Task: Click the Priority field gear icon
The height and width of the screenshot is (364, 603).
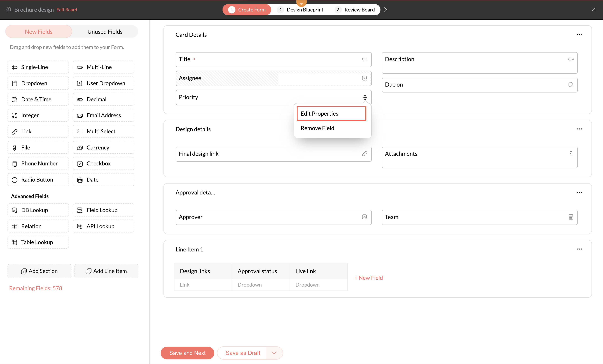Action: 365,97
